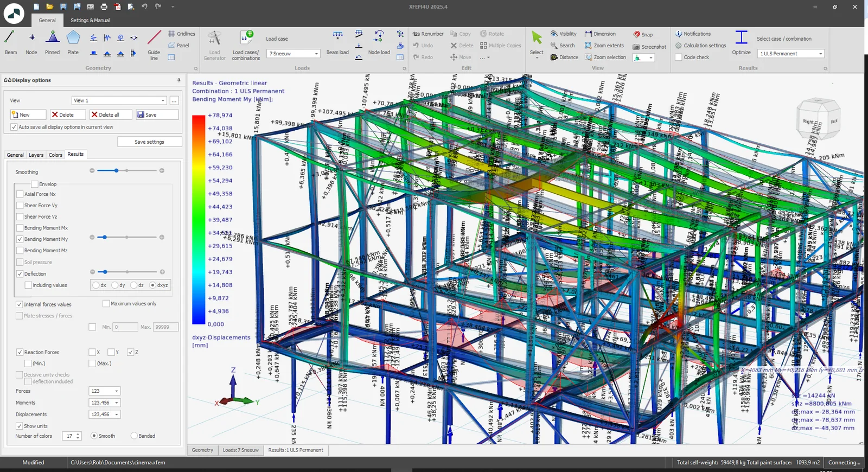The image size is (868, 472).
Task: Select the Beam drawing tool
Action: [x=10, y=43]
